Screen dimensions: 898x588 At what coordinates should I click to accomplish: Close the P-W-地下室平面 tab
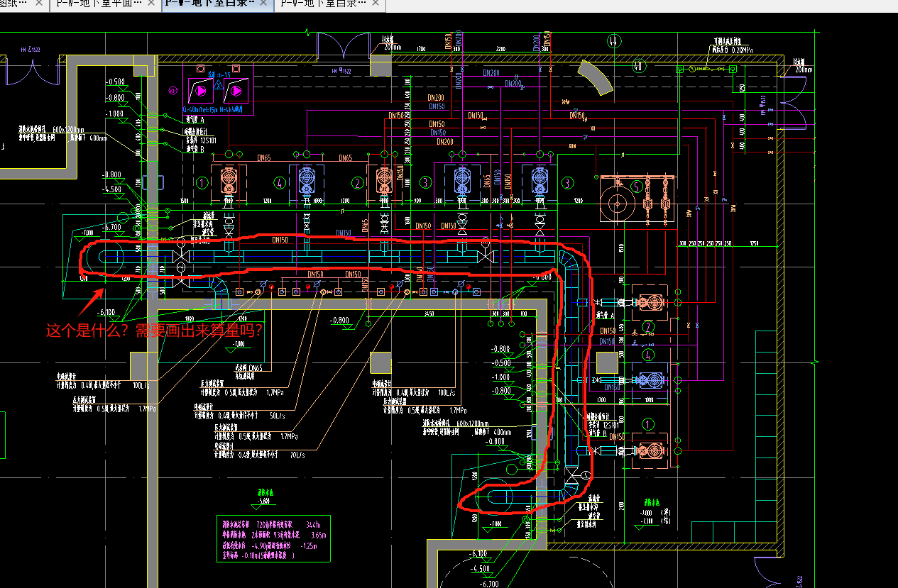150,4
